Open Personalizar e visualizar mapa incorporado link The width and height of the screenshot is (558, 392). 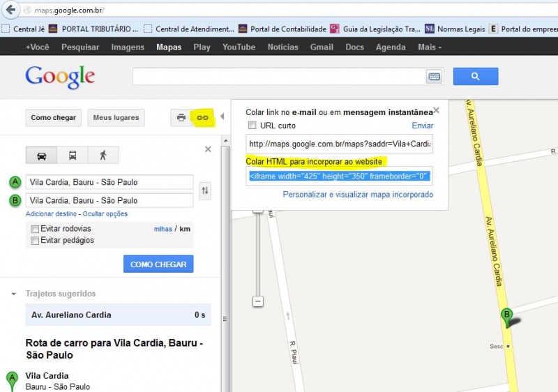(x=358, y=195)
